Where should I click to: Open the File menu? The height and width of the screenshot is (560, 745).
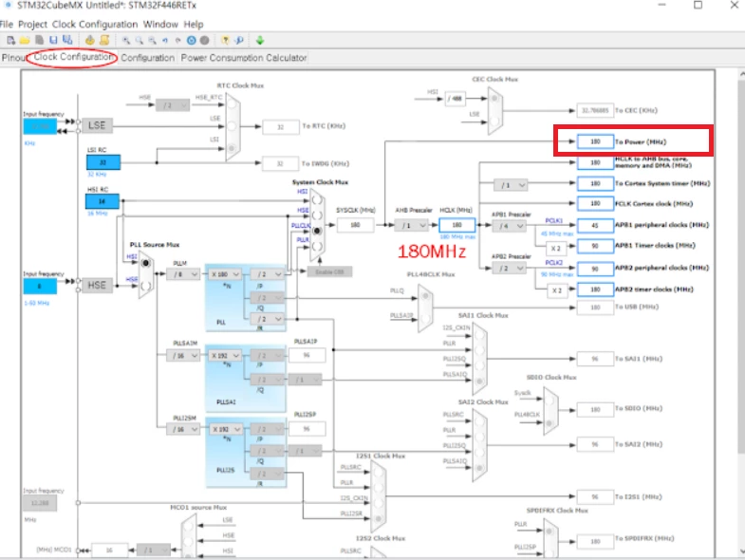click(x=7, y=25)
